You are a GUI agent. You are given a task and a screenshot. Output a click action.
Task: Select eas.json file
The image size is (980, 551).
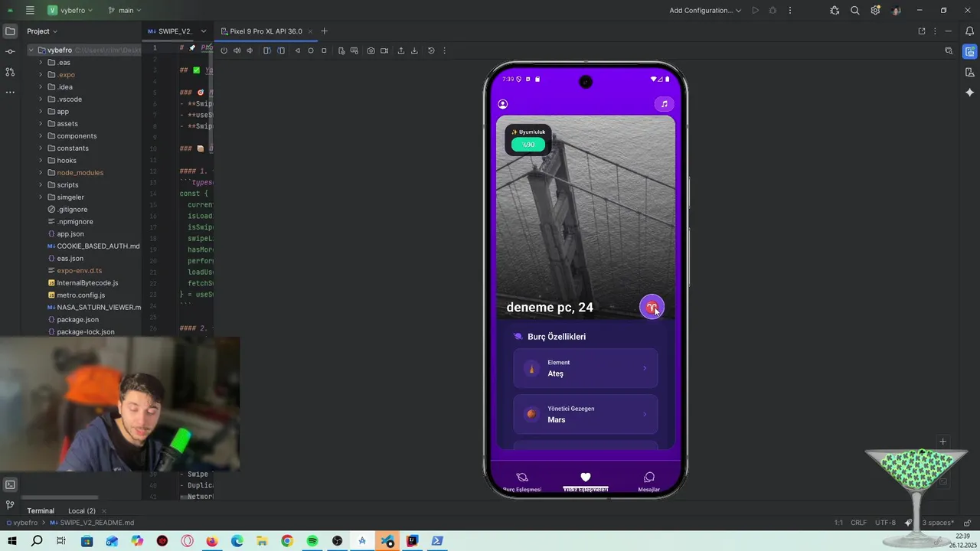point(70,259)
